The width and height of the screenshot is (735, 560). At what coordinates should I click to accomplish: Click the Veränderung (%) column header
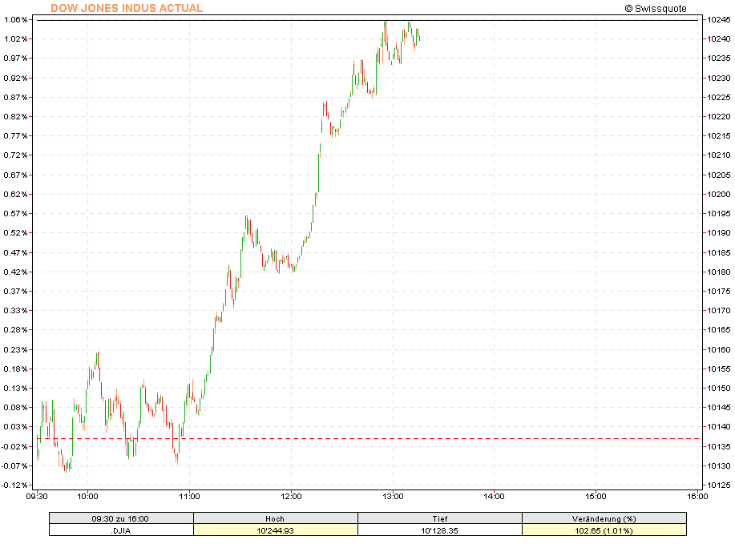pos(604,518)
